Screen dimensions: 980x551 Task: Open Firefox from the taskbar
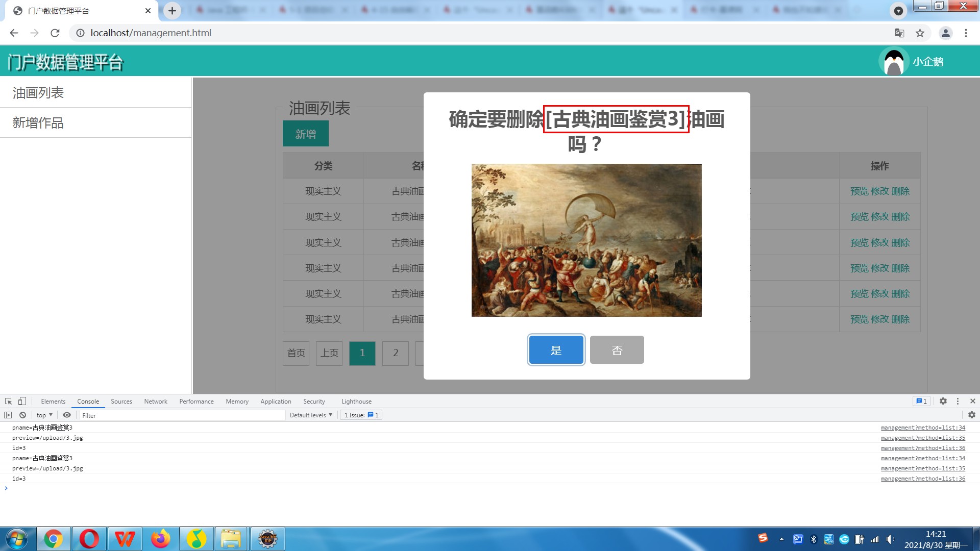point(160,539)
